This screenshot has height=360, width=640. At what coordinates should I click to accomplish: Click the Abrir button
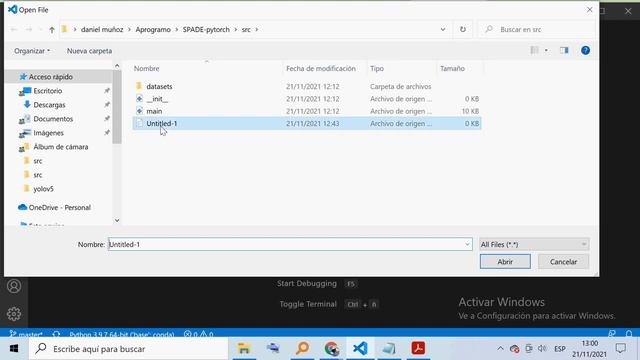[505, 262]
